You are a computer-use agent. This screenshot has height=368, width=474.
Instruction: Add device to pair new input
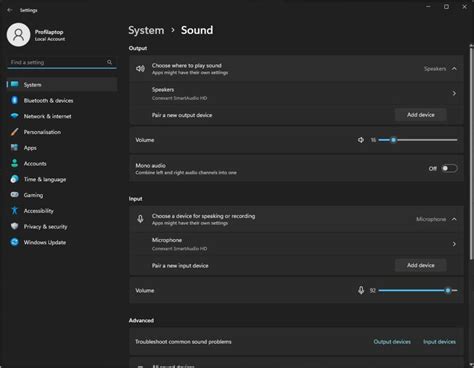click(x=421, y=265)
